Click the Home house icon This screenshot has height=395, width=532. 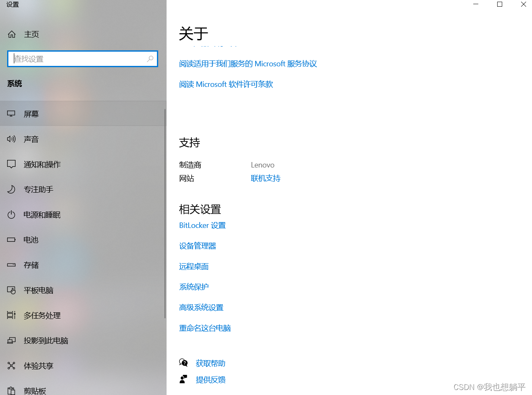click(x=12, y=34)
